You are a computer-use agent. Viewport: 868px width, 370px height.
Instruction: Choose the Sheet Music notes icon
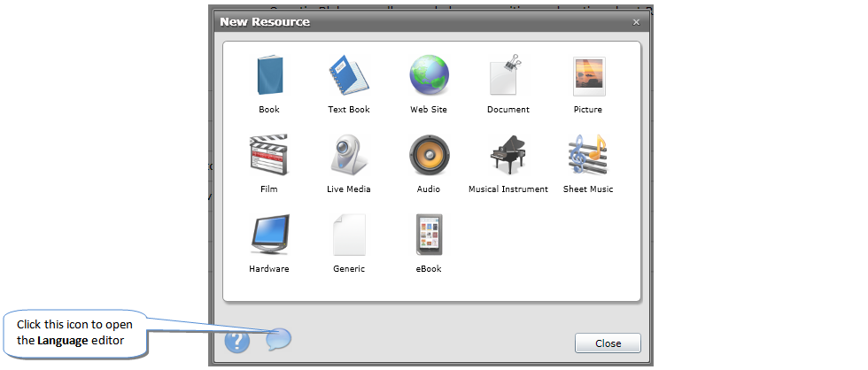[588, 155]
